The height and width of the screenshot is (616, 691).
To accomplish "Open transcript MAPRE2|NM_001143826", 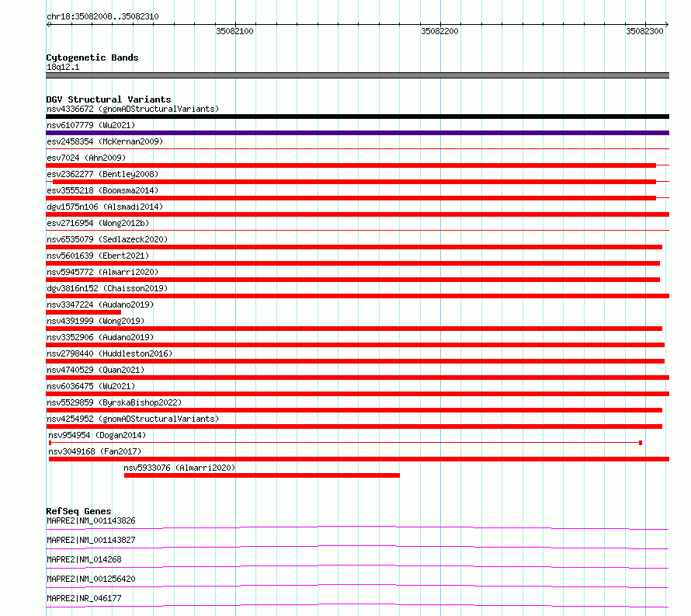I will pos(91,520).
